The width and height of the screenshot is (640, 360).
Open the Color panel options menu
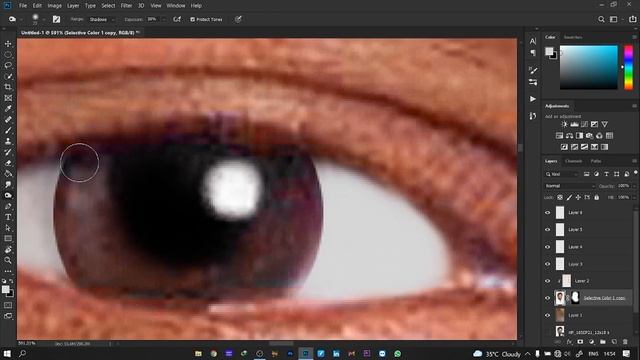[x=634, y=37]
